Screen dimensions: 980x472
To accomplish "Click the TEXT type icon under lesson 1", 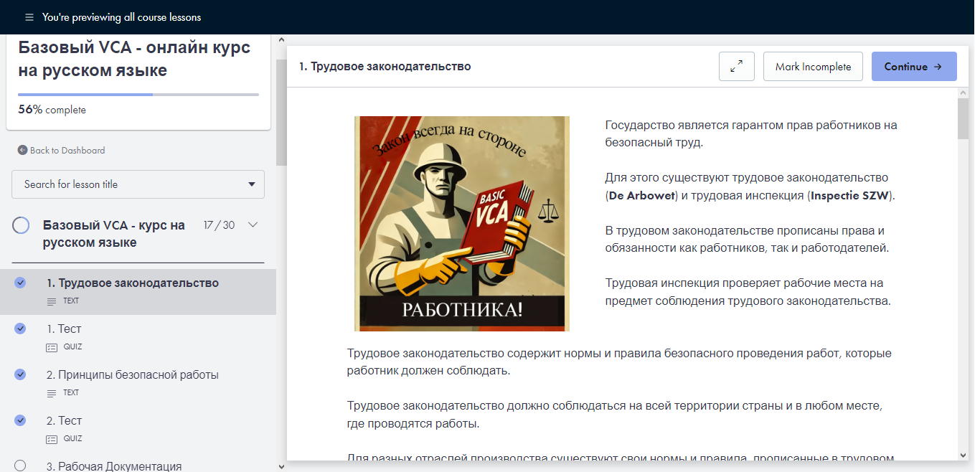I will click(x=51, y=301).
